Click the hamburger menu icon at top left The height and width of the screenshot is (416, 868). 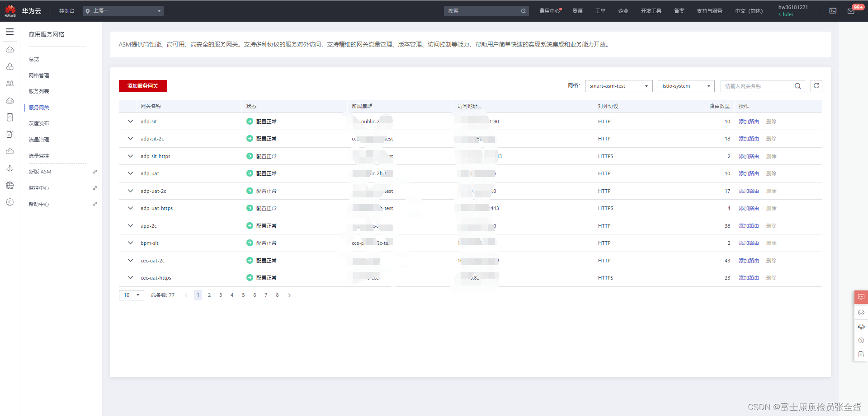(x=10, y=32)
